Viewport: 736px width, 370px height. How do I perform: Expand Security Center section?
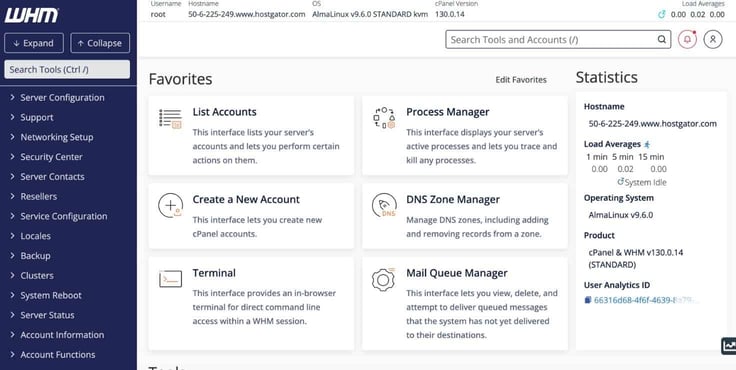(x=46, y=157)
